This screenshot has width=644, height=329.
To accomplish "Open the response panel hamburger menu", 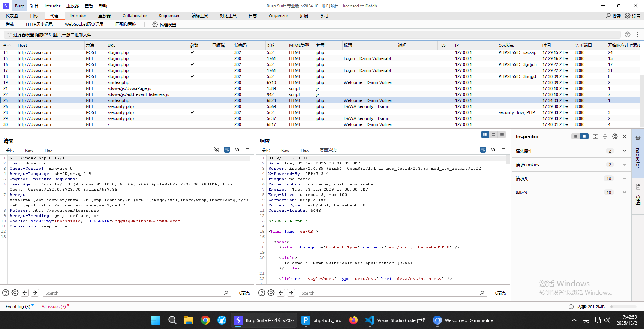I will (503, 150).
